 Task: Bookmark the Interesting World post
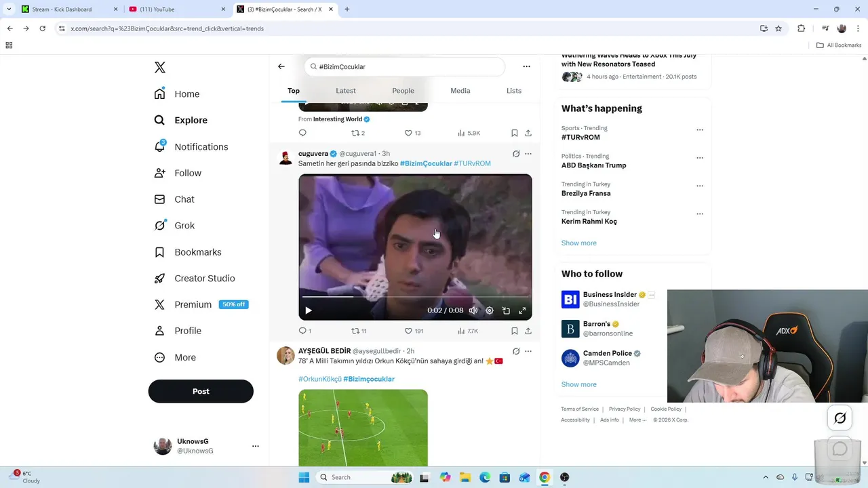tap(515, 133)
